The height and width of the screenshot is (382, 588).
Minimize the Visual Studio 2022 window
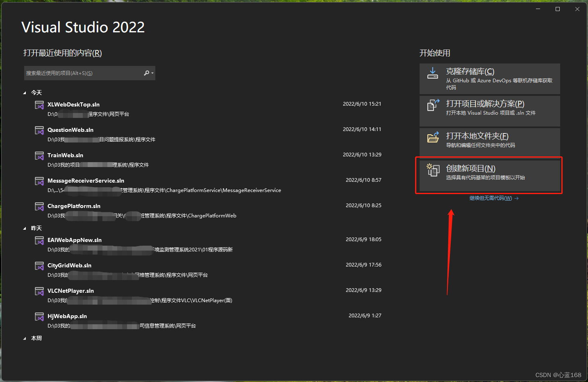[x=538, y=9]
